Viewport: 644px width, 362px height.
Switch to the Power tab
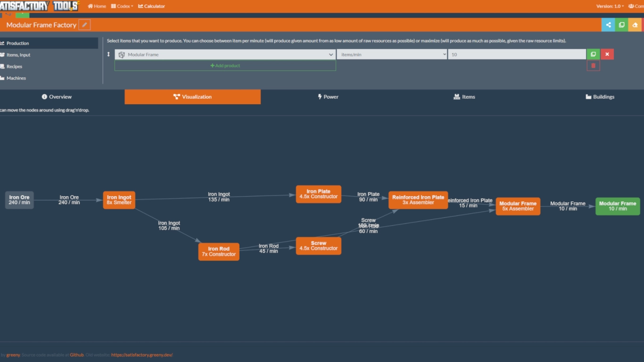328,97
